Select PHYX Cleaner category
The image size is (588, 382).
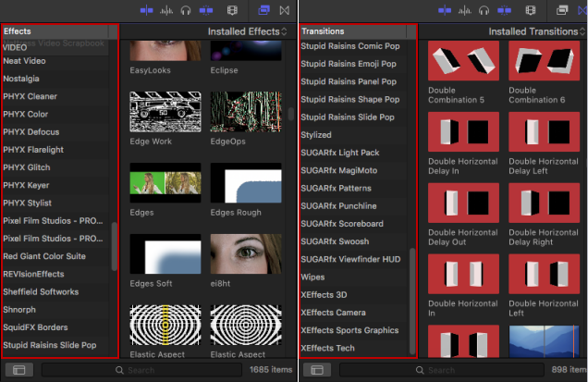[x=55, y=96]
